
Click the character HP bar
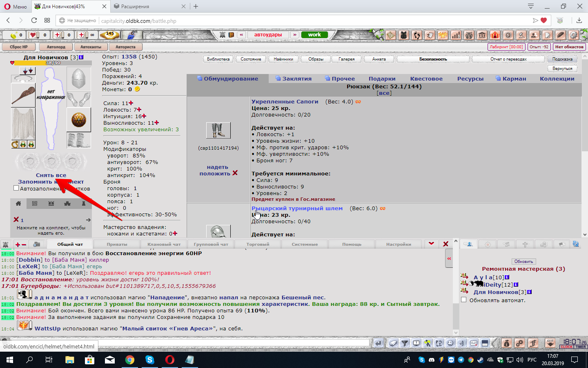pos(53,63)
